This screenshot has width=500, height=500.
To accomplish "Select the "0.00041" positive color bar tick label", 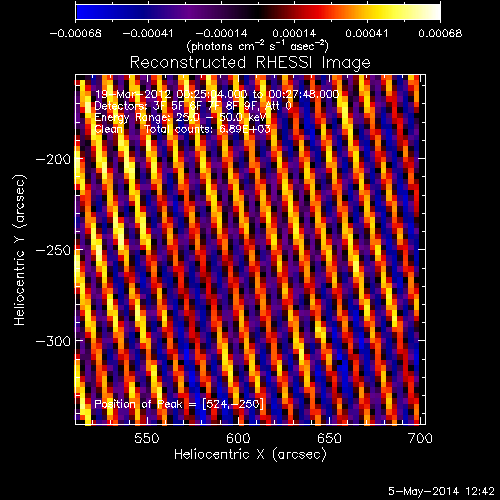I will pos(367,33).
